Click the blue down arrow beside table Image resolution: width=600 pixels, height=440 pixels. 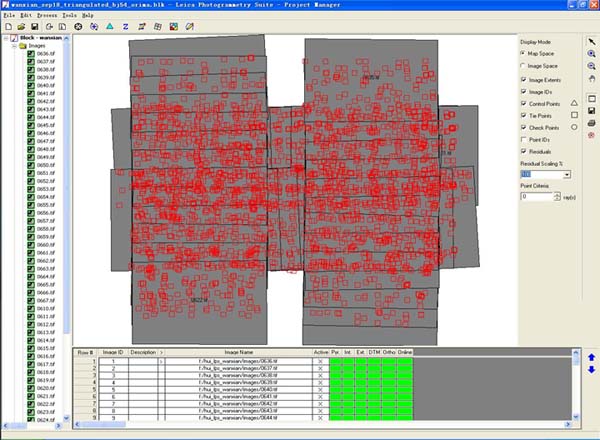591,371
